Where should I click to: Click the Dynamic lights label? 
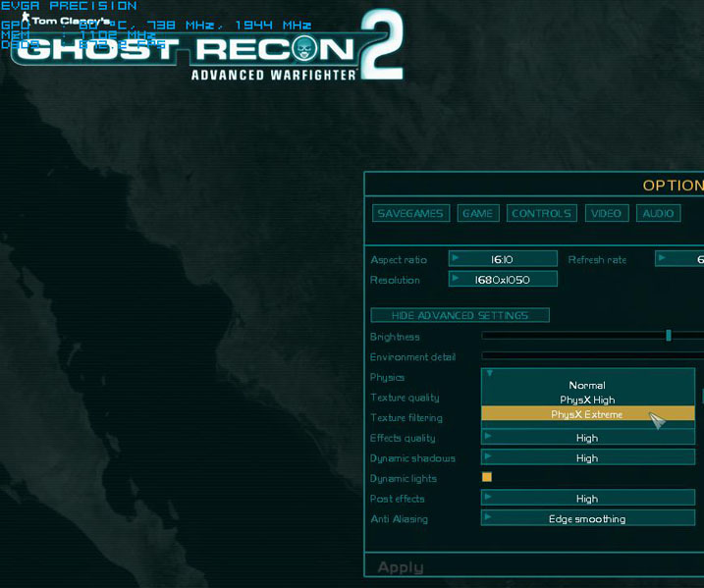(404, 478)
